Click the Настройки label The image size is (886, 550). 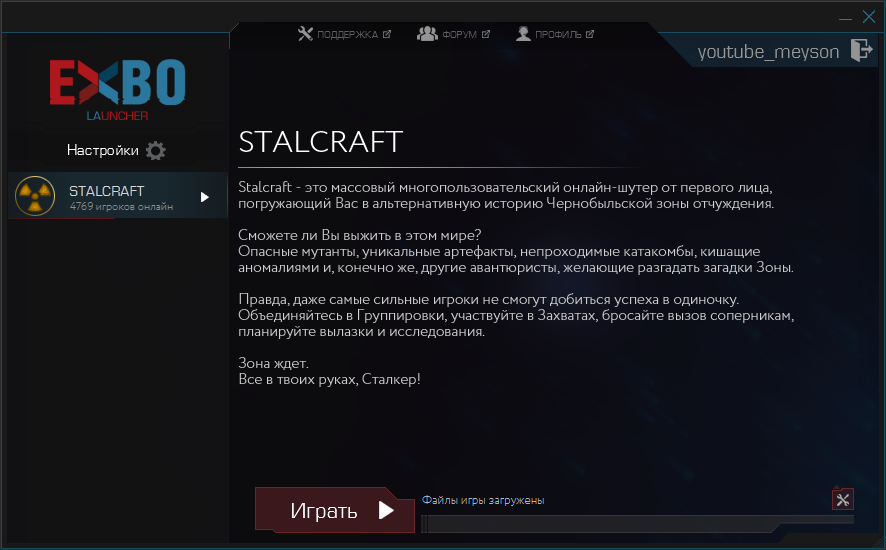tap(102, 150)
